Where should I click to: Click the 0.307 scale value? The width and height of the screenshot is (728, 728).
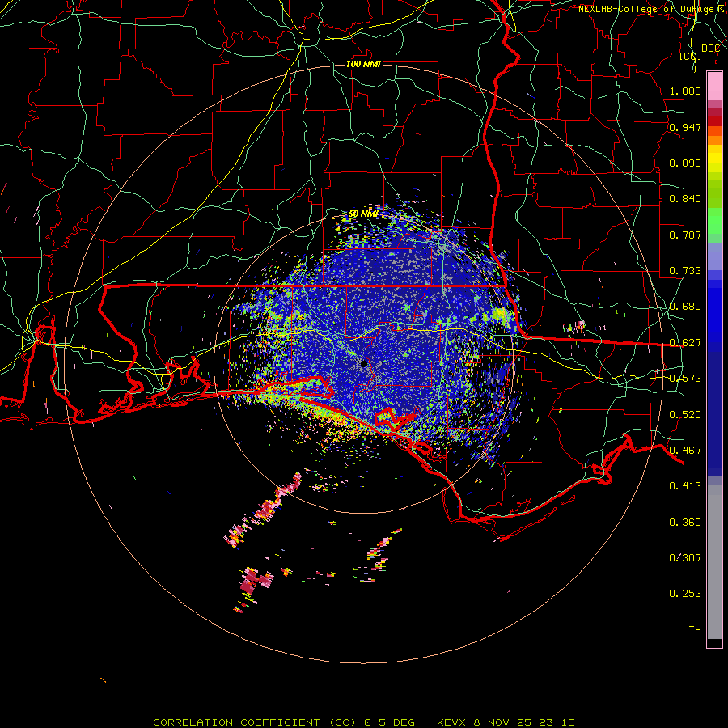(x=685, y=557)
